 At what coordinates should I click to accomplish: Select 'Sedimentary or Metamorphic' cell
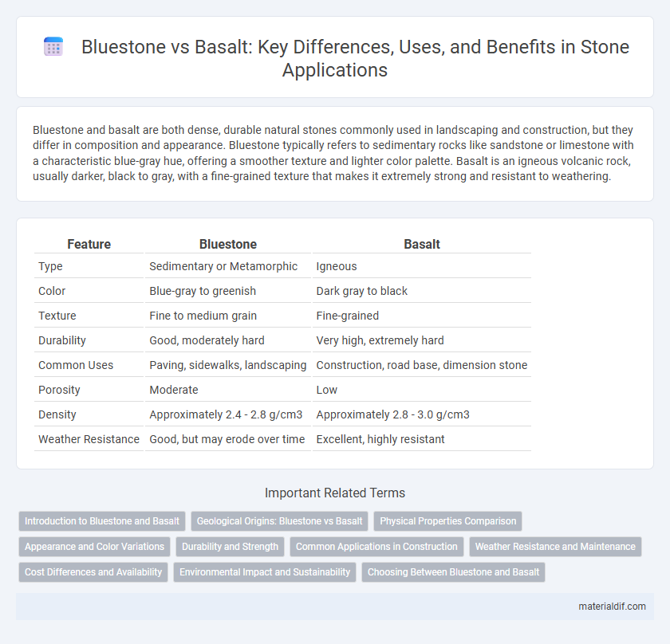(x=228, y=266)
